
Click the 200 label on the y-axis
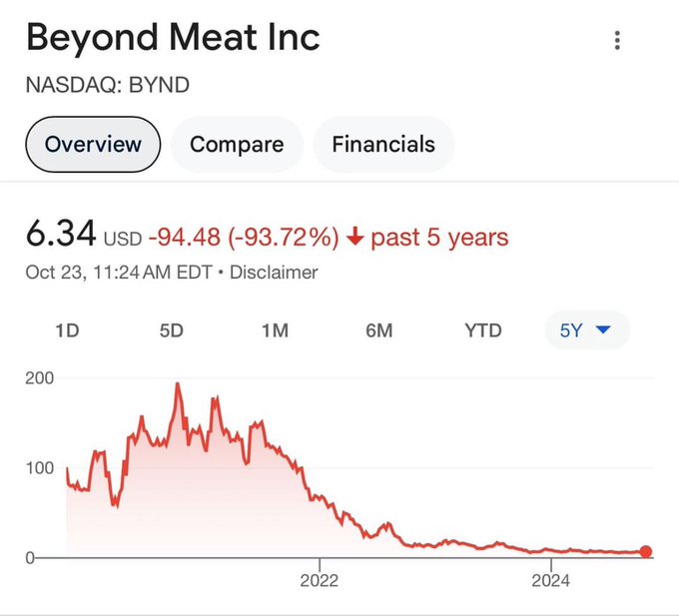(40, 378)
